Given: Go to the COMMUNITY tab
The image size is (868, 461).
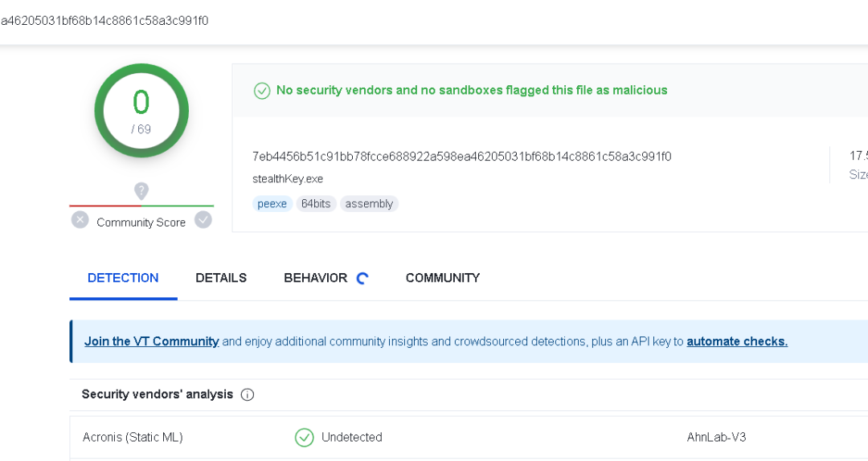Looking at the screenshot, I should coord(443,278).
